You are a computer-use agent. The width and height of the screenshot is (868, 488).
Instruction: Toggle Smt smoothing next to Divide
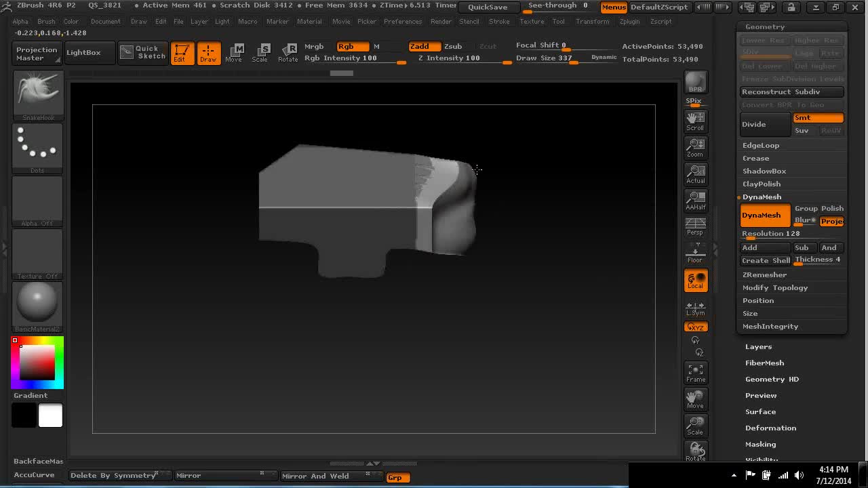[818, 118]
